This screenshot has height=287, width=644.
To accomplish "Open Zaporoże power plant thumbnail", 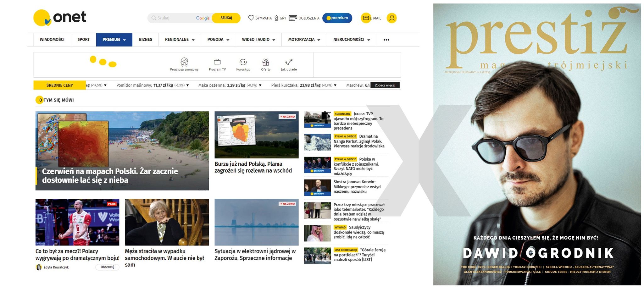I will point(257,222).
